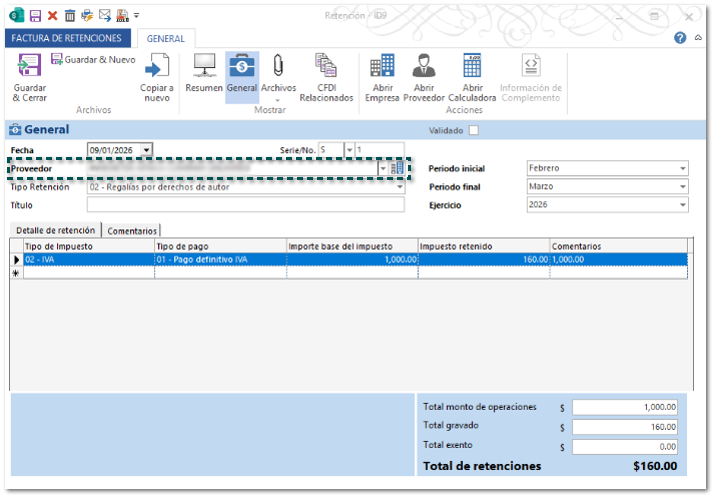Screen dimensions: 715x498
Task: Click the Proveedor lookup icon
Action: (x=398, y=168)
